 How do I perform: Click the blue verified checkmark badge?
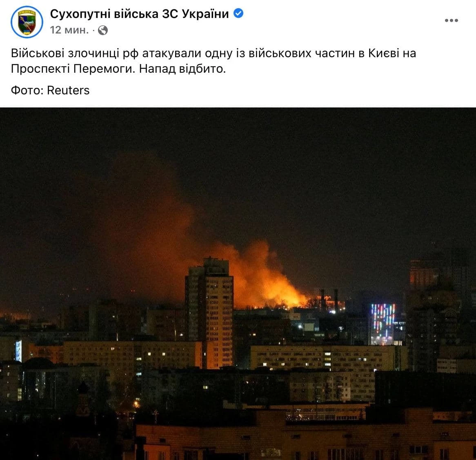pyautogui.click(x=238, y=13)
